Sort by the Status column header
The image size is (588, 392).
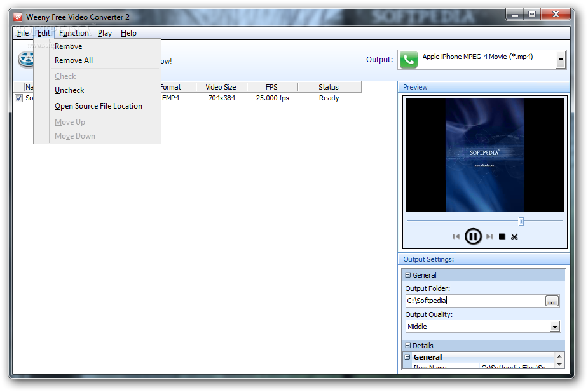[329, 87]
